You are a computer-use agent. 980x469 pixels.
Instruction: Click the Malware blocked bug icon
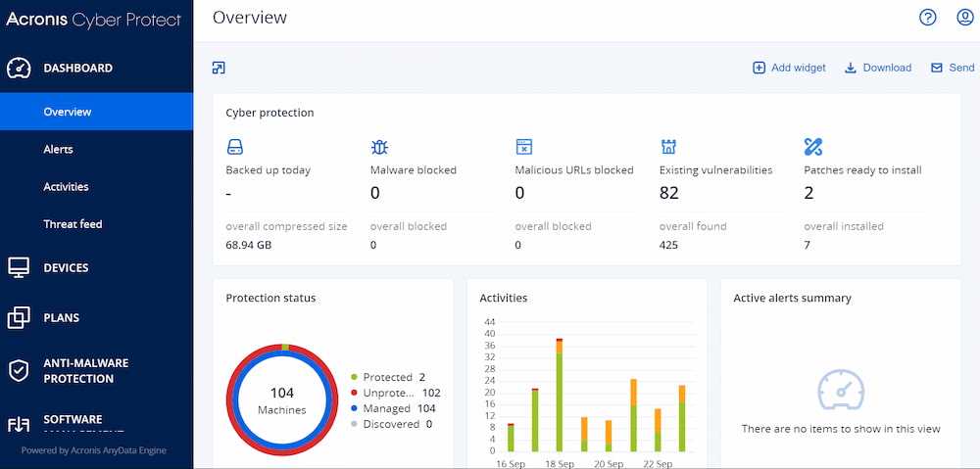tap(379, 147)
